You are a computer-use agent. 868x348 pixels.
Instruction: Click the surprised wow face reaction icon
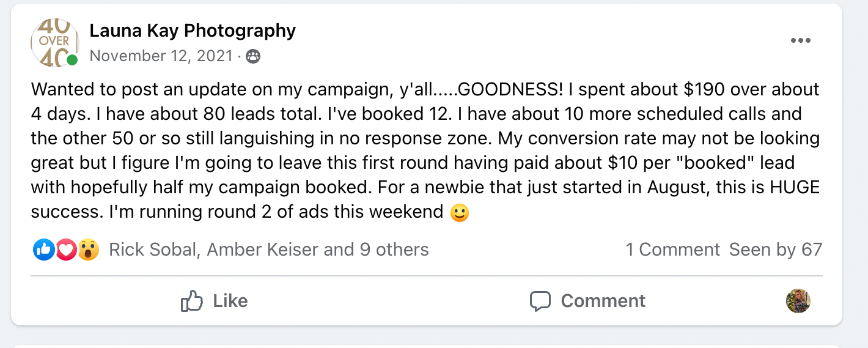tap(88, 250)
